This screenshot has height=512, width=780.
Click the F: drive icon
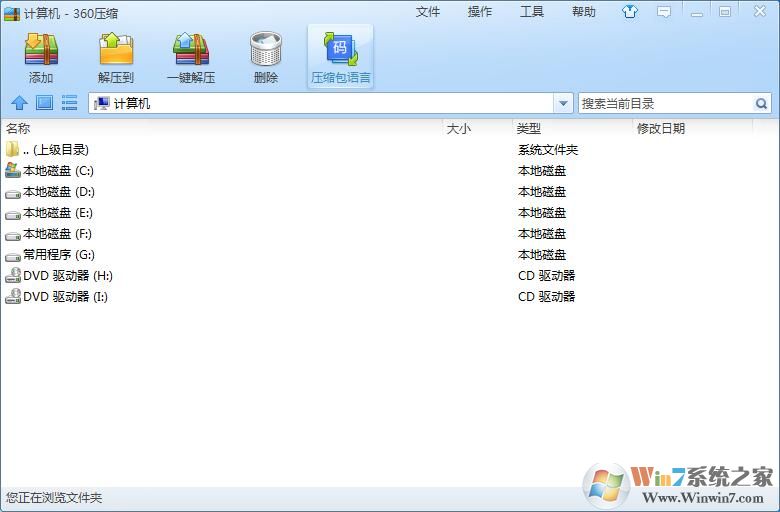coord(13,235)
